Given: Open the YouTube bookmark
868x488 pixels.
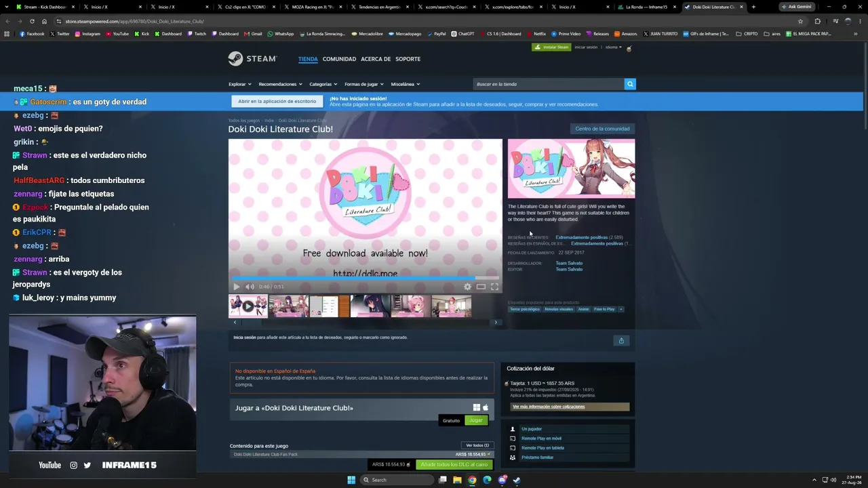Looking at the screenshot, I should coord(117,34).
